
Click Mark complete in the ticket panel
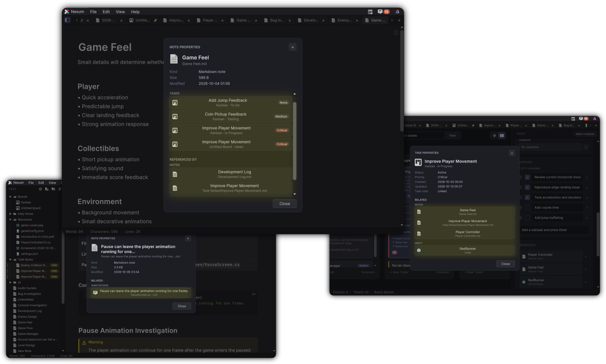(x=585, y=134)
